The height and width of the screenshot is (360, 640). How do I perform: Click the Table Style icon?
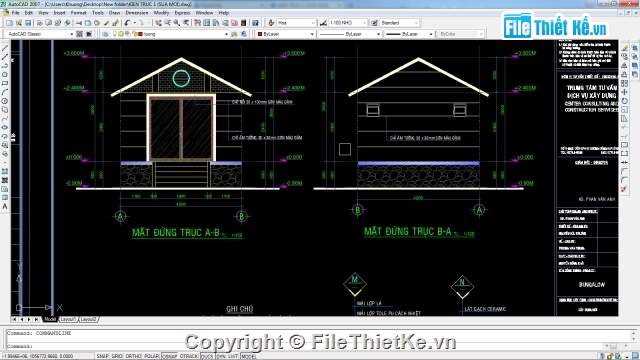[x=374, y=23]
